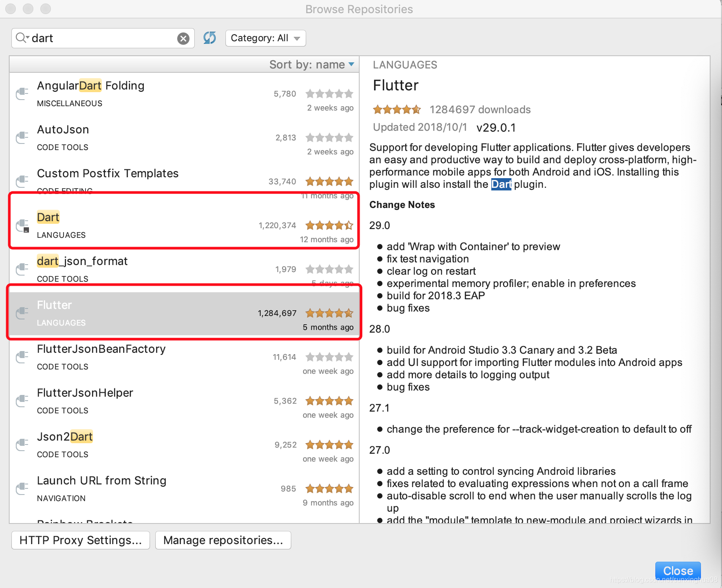Click grey star rating of AngularDart Folding
Viewport: 722px width, 588px height.
point(329,94)
